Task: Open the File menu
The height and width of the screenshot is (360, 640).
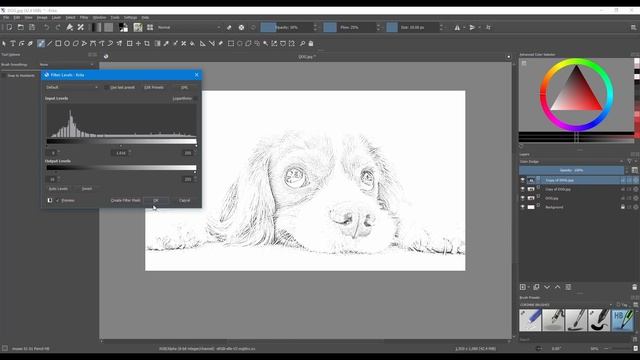Action: point(6,18)
